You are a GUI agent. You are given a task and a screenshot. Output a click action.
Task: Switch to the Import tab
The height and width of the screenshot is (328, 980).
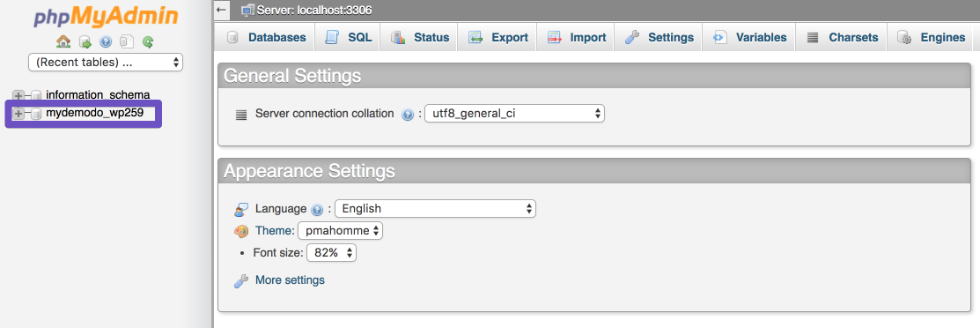576,38
